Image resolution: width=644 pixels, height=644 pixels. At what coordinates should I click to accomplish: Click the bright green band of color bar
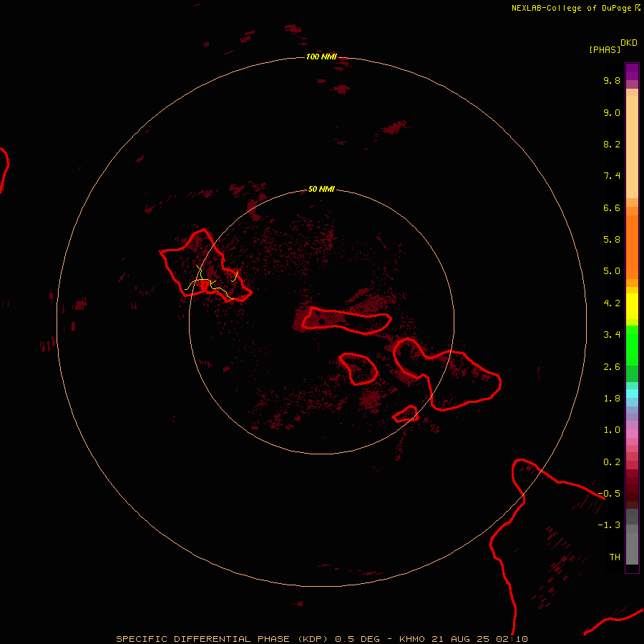coord(632,345)
